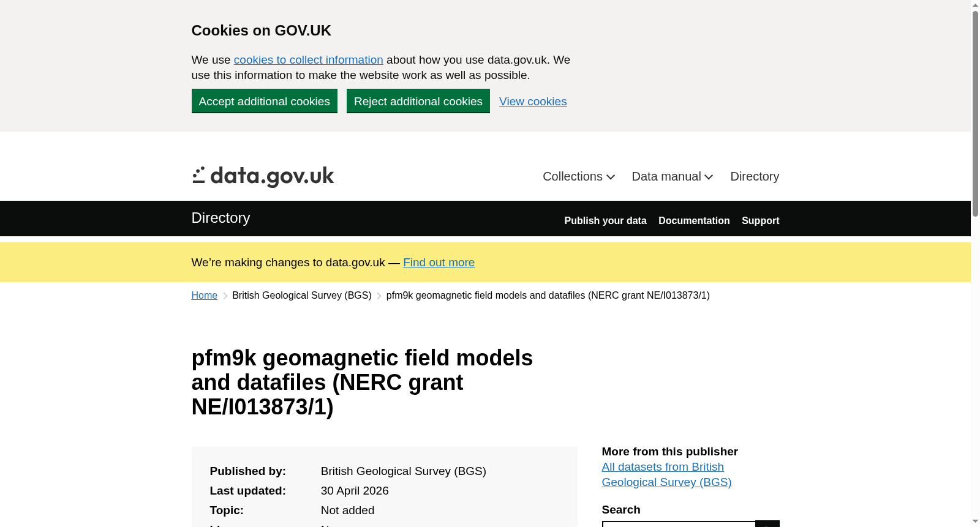Click the search submit button icon
This screenshot has height=527, width=980.
[x=767, y=524]
